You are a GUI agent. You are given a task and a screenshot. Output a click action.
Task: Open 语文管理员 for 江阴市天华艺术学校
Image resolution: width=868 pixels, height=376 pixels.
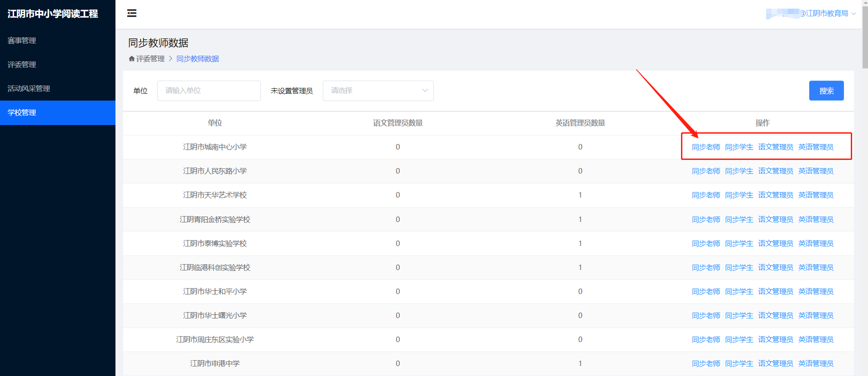(x=775, y=195)
